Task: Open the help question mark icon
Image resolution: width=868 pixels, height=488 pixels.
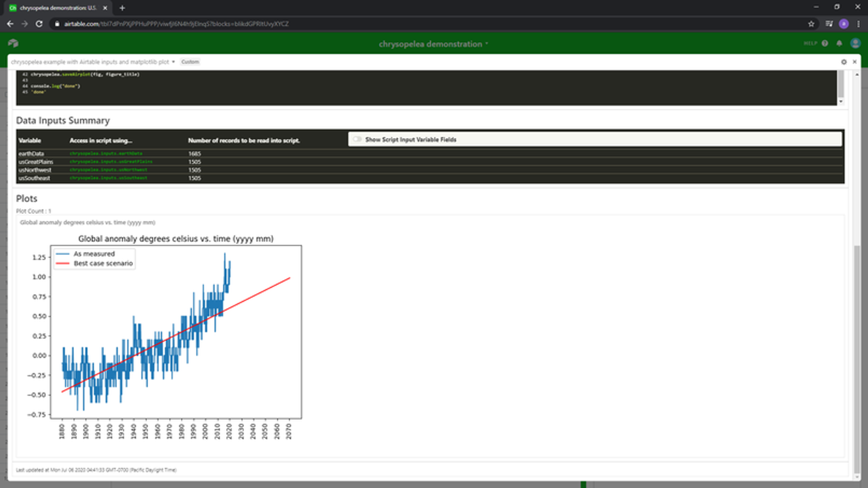Action: click(825, 43)
